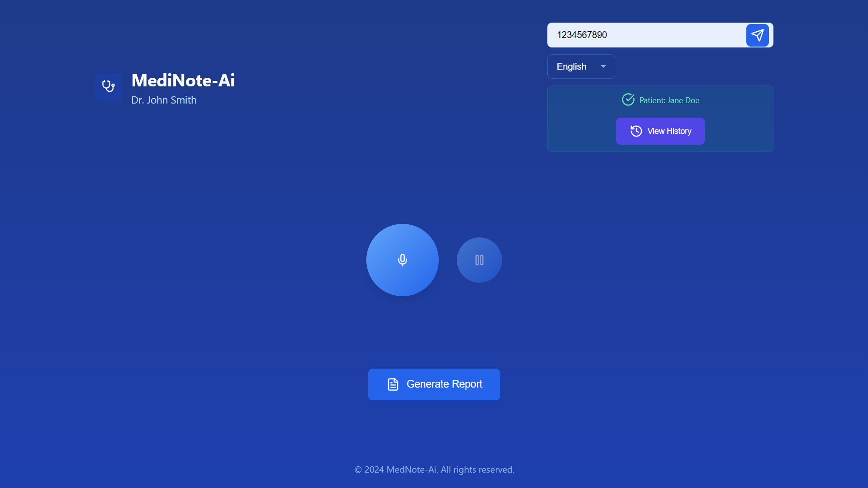Expand language list using the caret arrow
This screenshot has width=868, height=488.
(x=603, y=66)
